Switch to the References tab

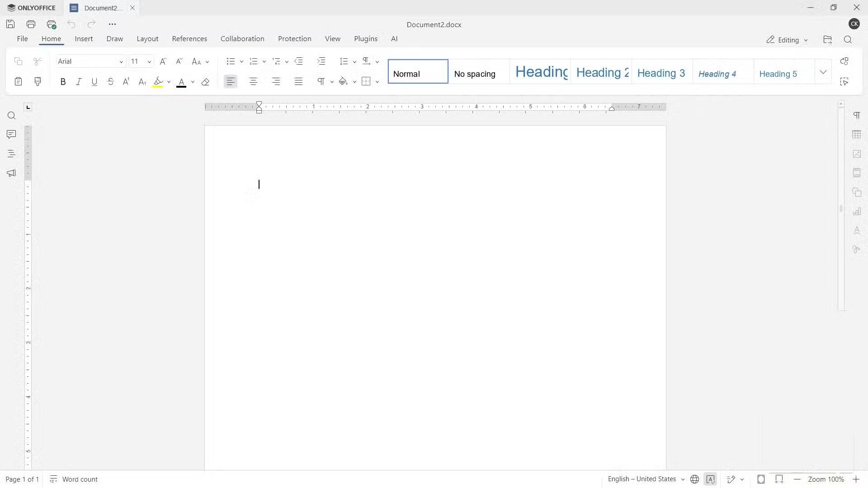(x=189, y=39)
